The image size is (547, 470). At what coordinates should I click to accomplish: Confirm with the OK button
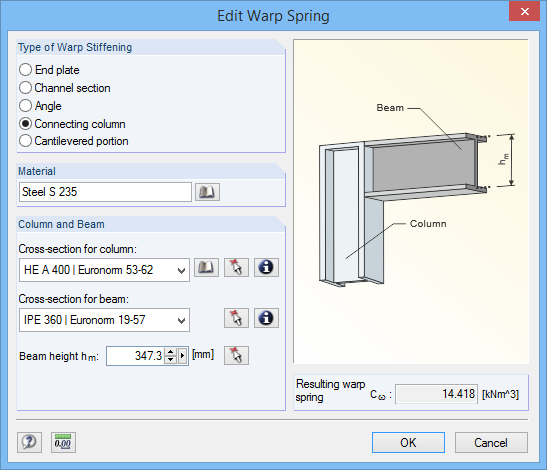point(408,442)
